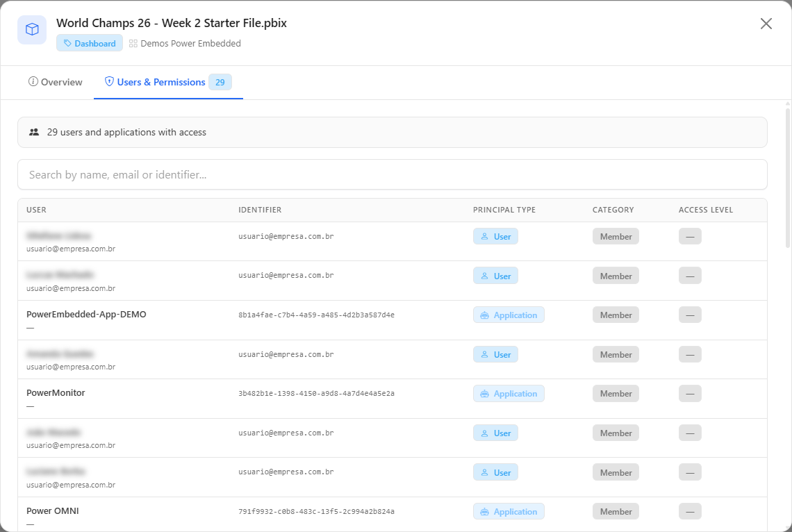Click the file title World Champs 26
Image resolution: width=792 pixels, height=532 pixels.
[x=172, y=23]
